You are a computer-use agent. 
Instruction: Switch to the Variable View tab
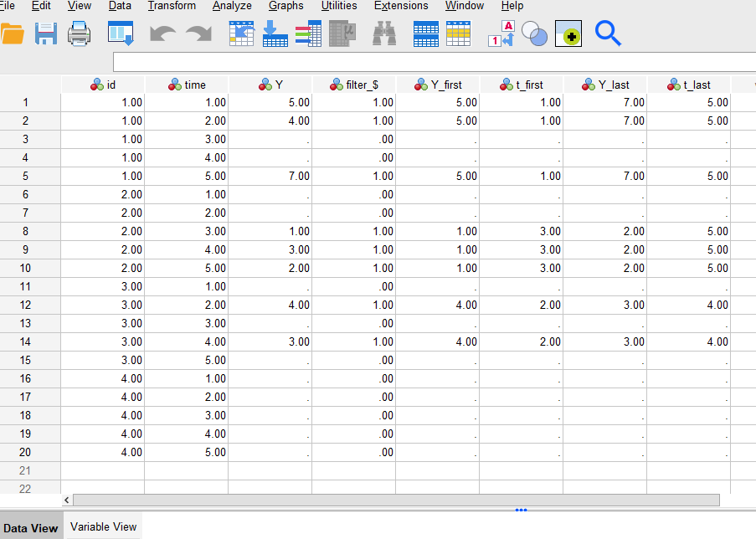(x=102, y=526)
